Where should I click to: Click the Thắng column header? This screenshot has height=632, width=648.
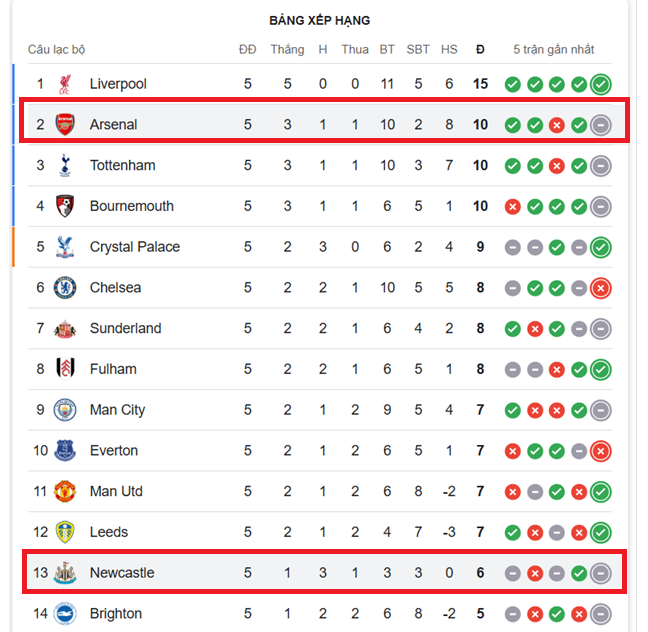coord(287,49)
